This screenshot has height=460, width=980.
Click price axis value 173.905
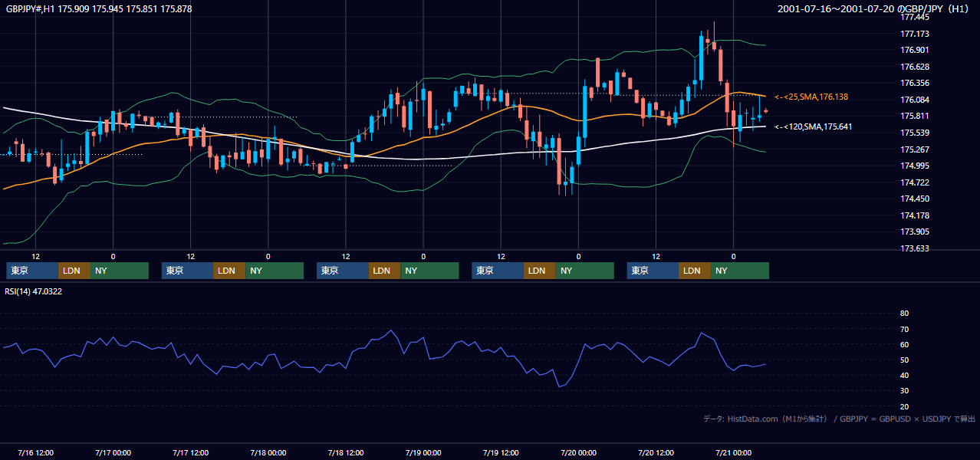[x=914, y=232]
